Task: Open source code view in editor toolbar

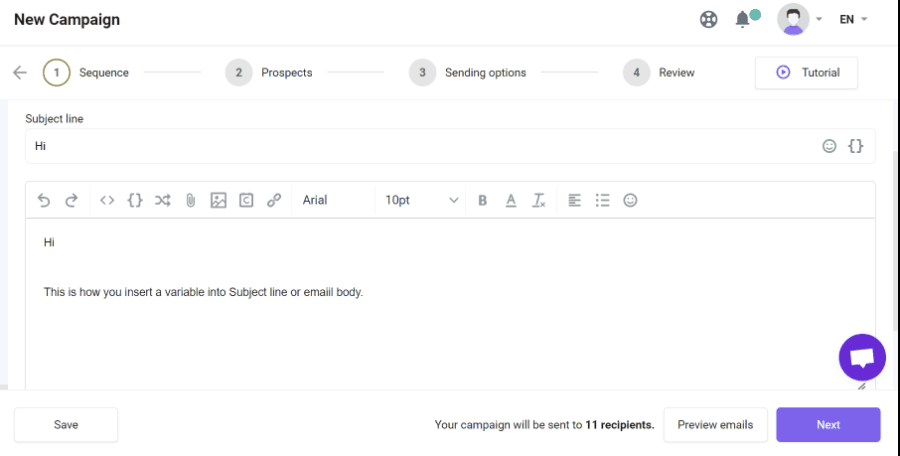Action: (107, 200)
